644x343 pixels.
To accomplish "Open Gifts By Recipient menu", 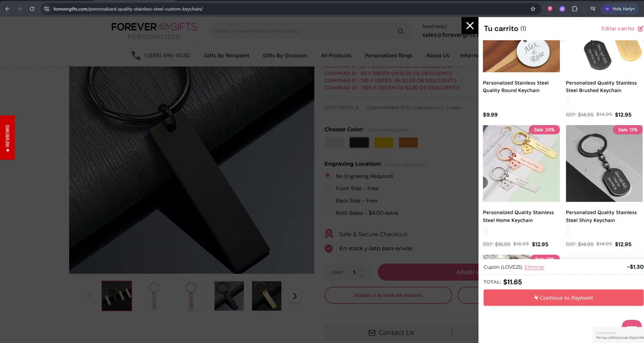I will 227,55.
